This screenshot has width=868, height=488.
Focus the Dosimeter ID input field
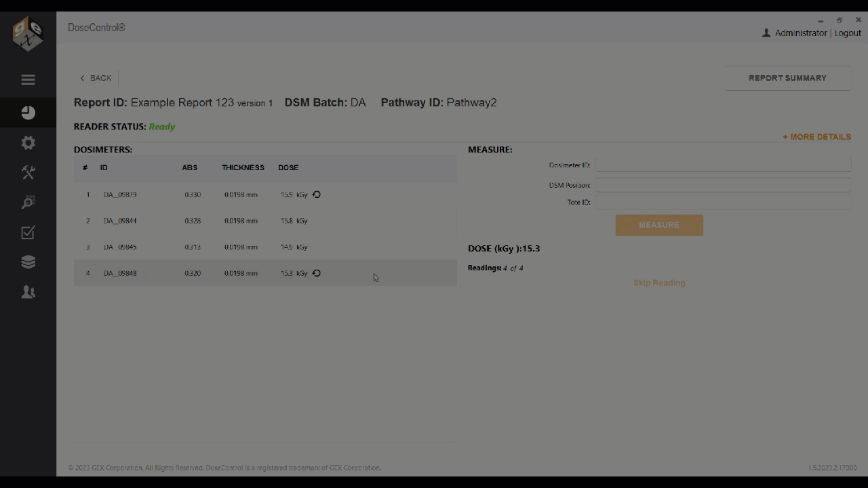coord(723,165)
